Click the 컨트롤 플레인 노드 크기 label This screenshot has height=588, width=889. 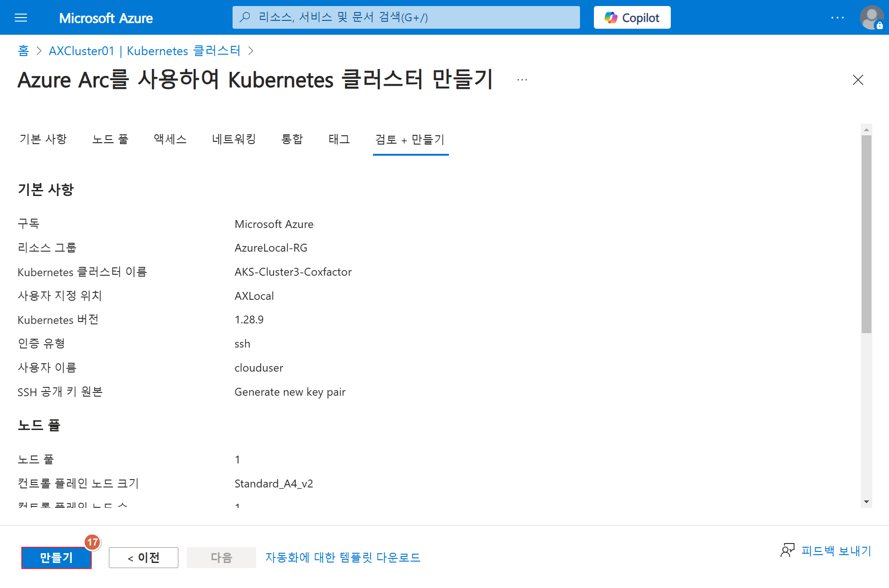coord(78,484)
